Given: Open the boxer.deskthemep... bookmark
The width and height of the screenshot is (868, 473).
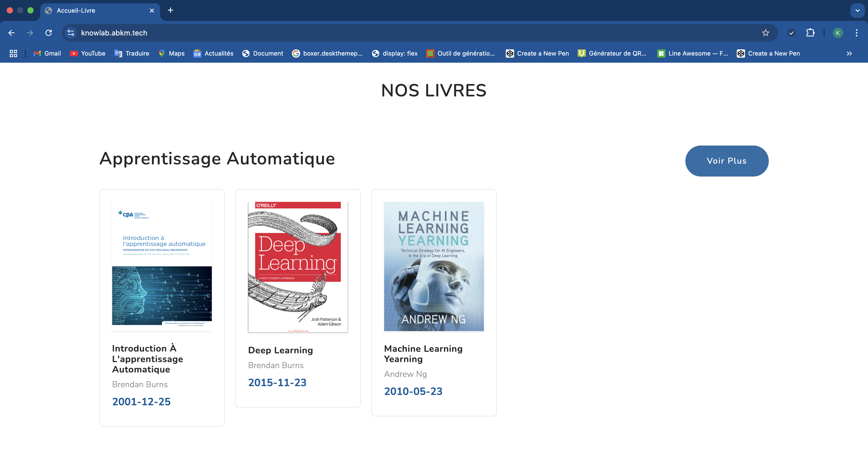Looking at the screenshot, I should point(327,53).
